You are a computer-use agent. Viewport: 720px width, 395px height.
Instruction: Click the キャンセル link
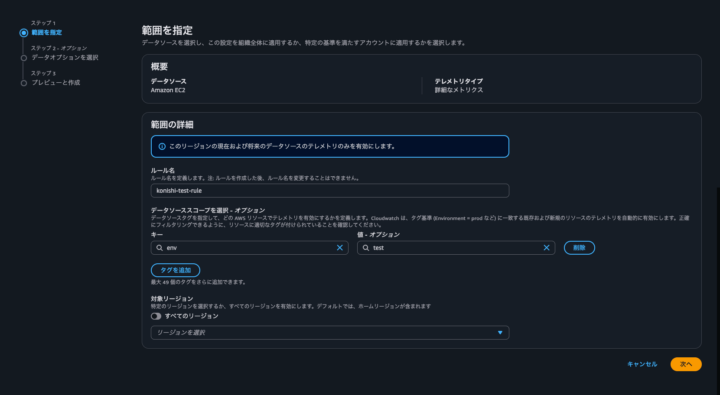tap(642, 364)
